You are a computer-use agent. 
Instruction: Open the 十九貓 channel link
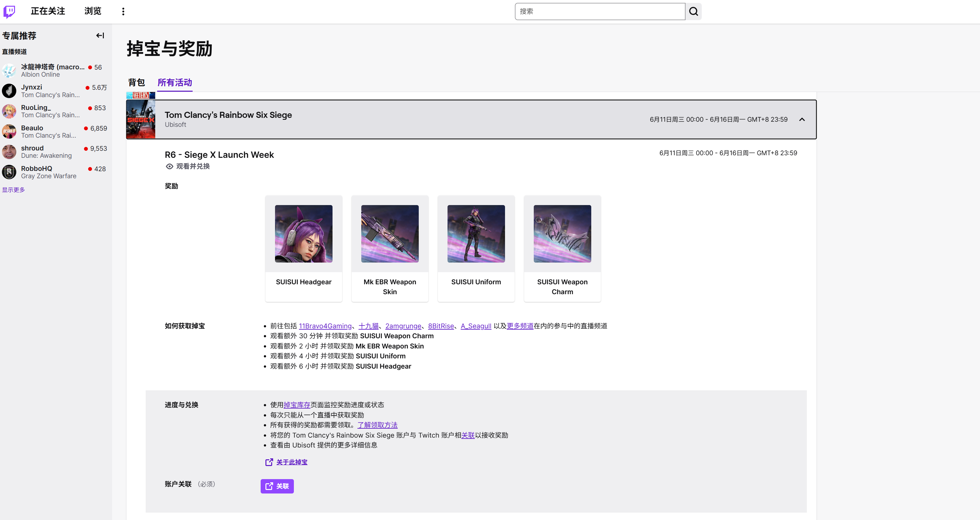(368, 326)
